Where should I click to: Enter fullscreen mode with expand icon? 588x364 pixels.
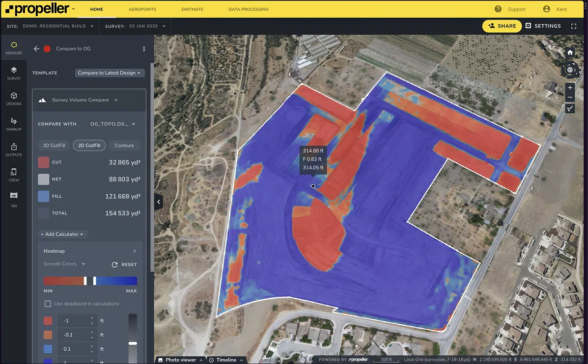[x=573, y=26]
